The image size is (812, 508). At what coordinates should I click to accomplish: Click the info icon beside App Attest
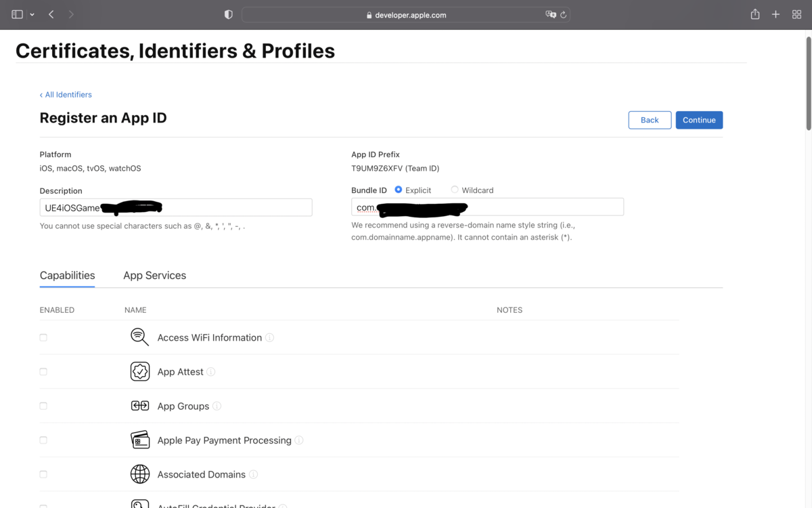click(211, 372)
